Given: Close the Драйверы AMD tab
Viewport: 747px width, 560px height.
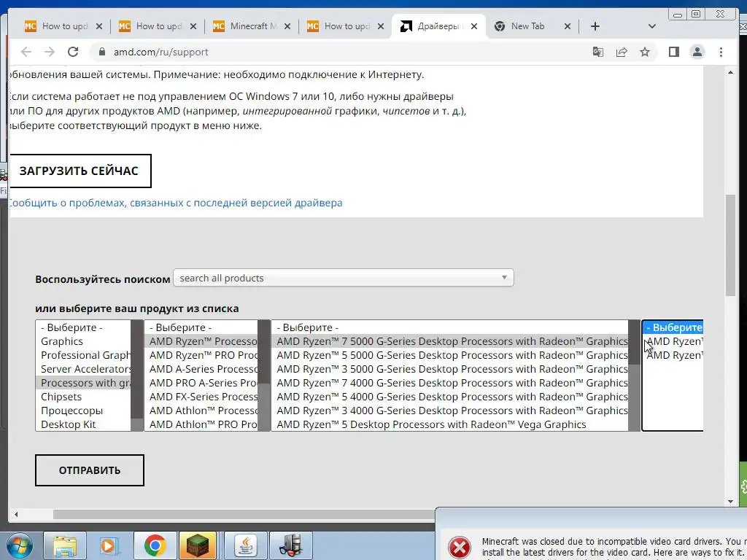Looking at the screenshot, I should (x=474, y=26).
